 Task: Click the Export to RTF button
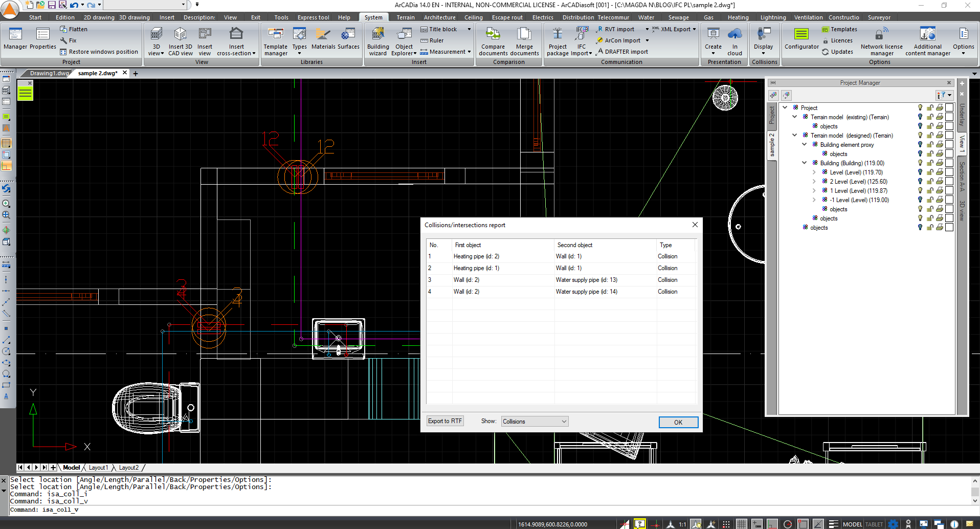point(444,421)
